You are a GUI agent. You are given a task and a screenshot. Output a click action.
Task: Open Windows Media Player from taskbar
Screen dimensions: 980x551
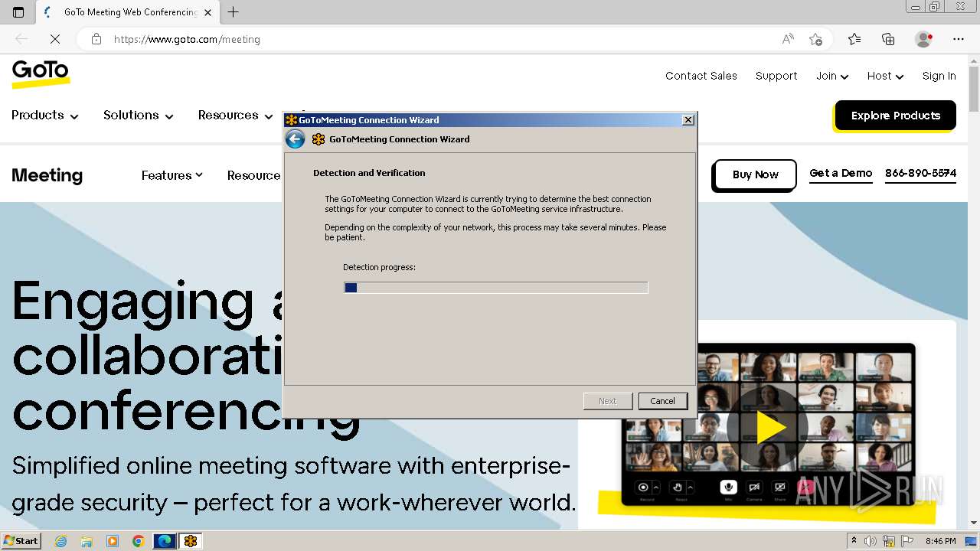[x=113, y=541]
